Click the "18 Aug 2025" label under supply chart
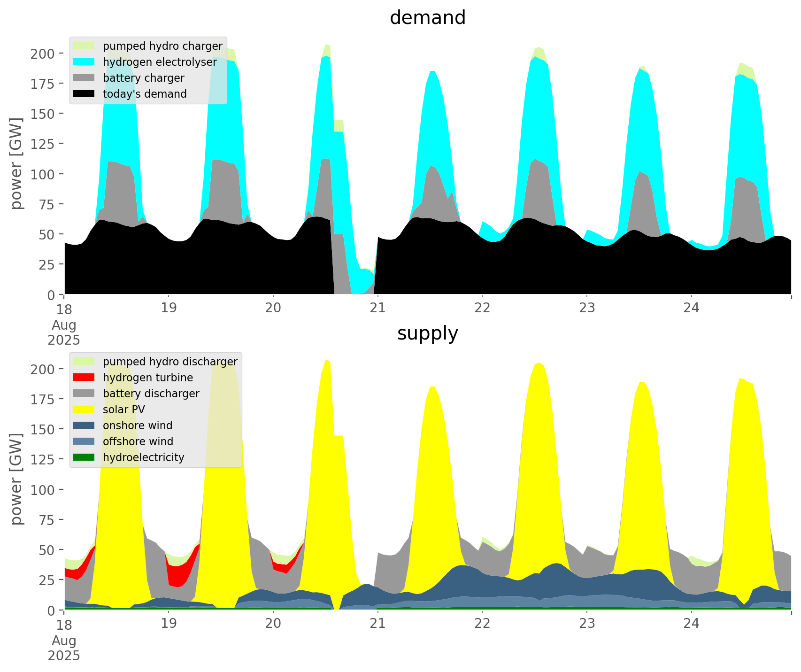Viewport: 801px width, 672px height. (x=64, y=640)
